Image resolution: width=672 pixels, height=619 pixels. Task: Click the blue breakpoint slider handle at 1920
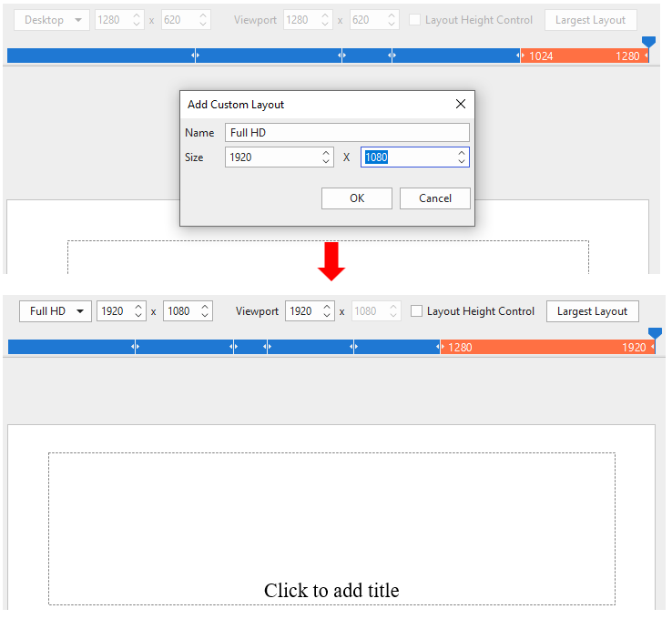pos(654,334)
